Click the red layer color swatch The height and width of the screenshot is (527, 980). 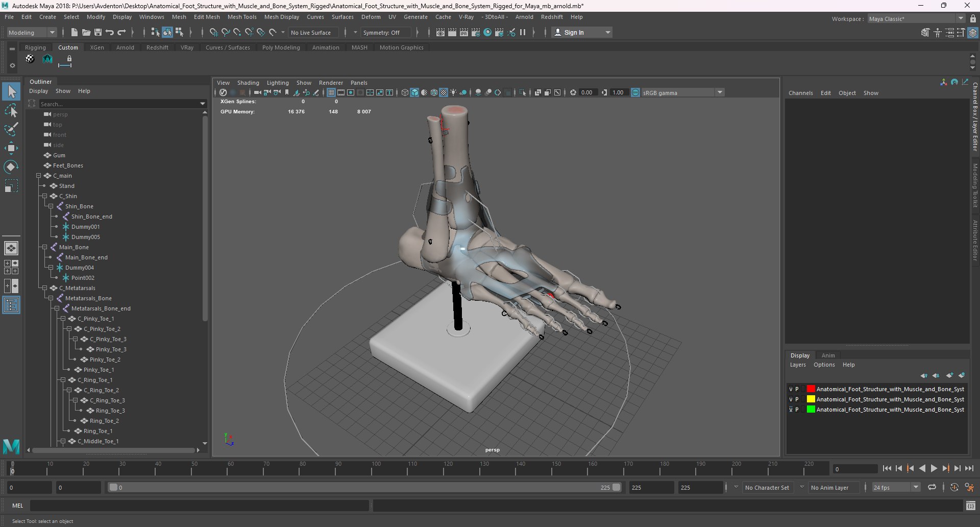click(811, 389)
